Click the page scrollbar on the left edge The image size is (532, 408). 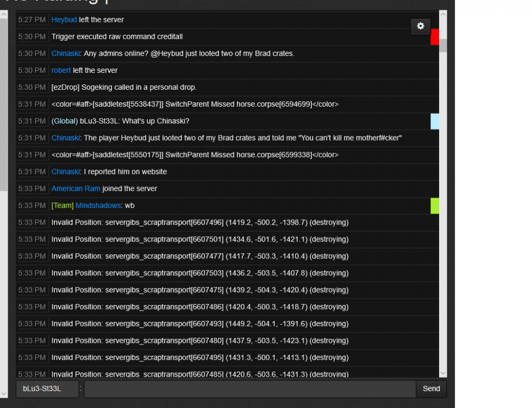[x=4, y=109]
